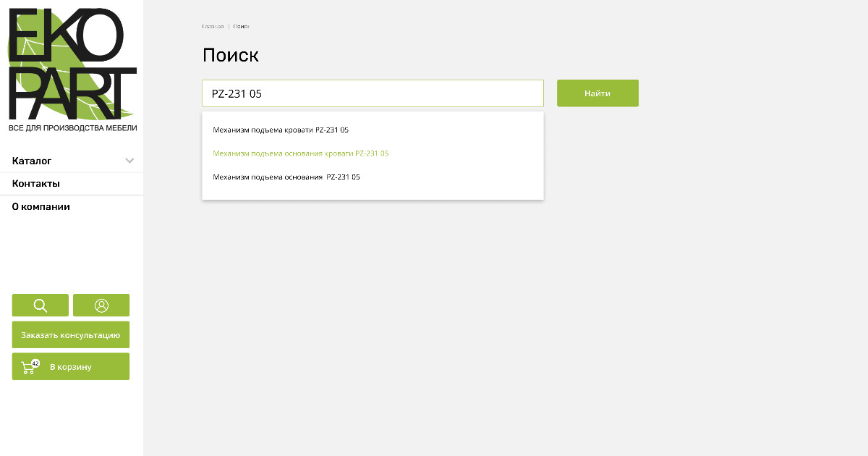Screen dimensions: 868x456
Task: Open the Каталог menu item
Action: pyautogui.click(x=32, y=161)
